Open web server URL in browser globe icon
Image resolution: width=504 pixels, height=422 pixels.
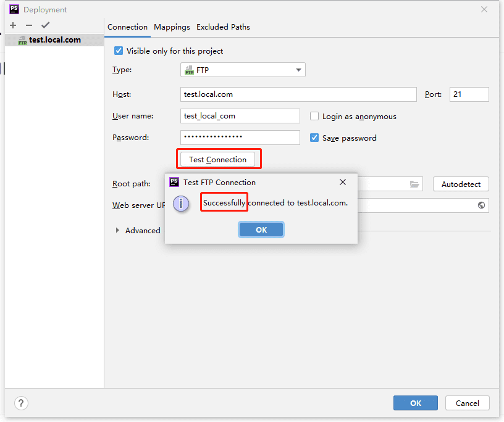[481, 205]
